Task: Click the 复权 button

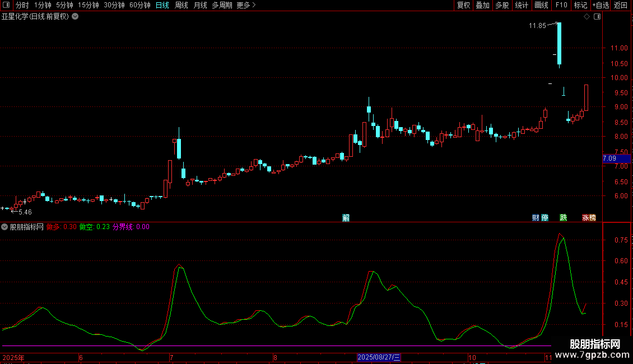Action: (x=463, y=5)
